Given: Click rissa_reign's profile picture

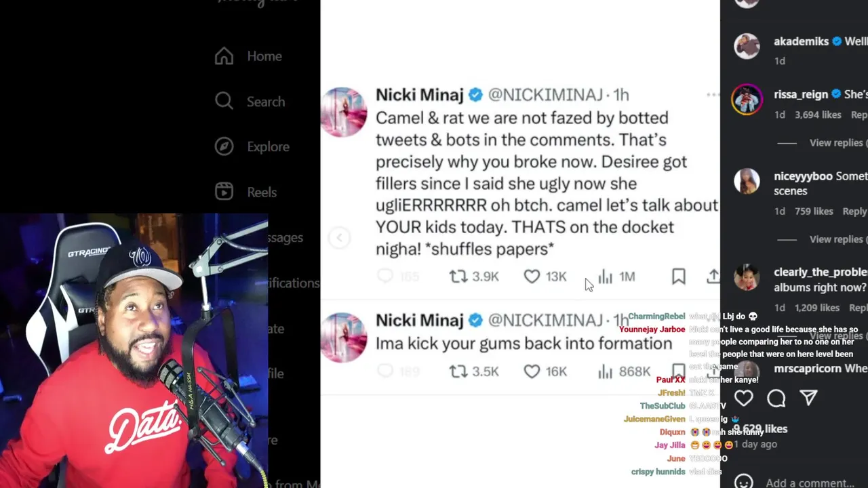Looking at the screenshot, I should pyautogui.click(x=747, y=100).
